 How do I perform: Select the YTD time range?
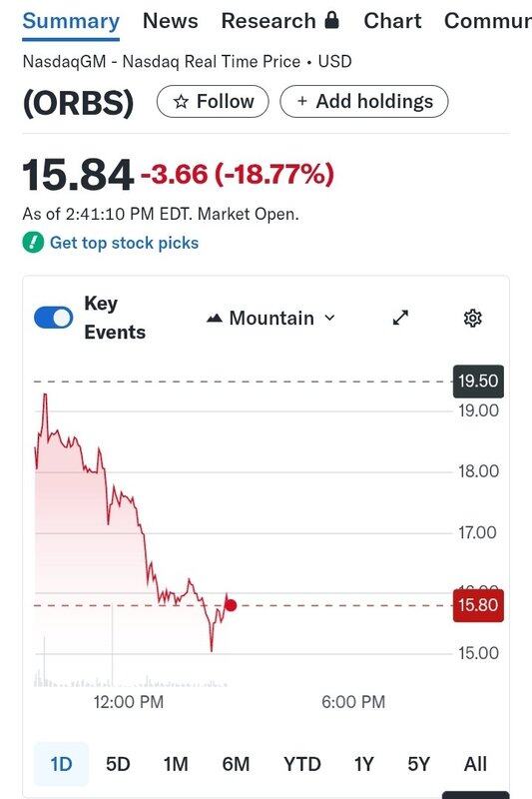point(302,764)
